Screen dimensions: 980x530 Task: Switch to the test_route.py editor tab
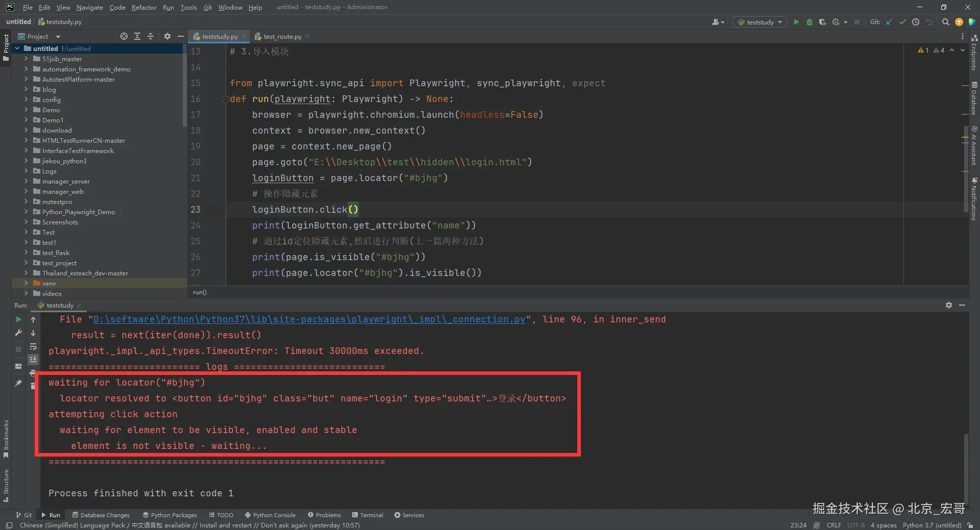[282, 36]
